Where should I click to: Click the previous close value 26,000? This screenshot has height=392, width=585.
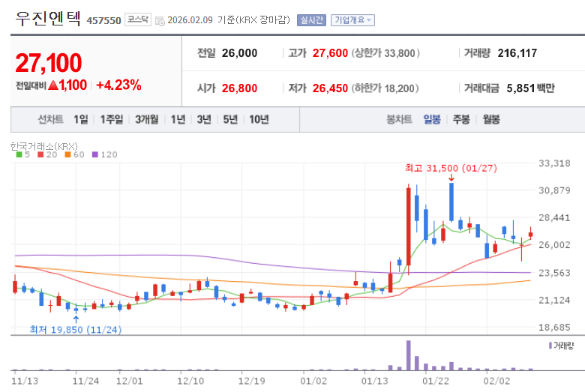pos(239,53)
